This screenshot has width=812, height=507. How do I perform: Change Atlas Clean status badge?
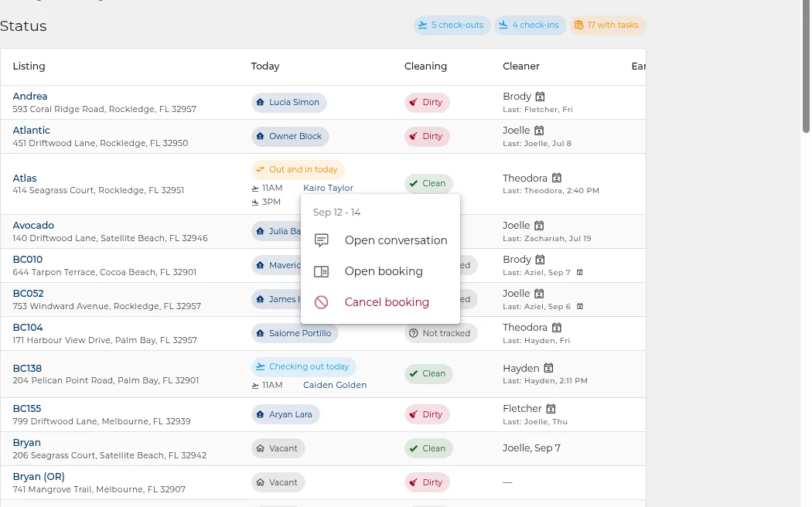click(428, 184)
